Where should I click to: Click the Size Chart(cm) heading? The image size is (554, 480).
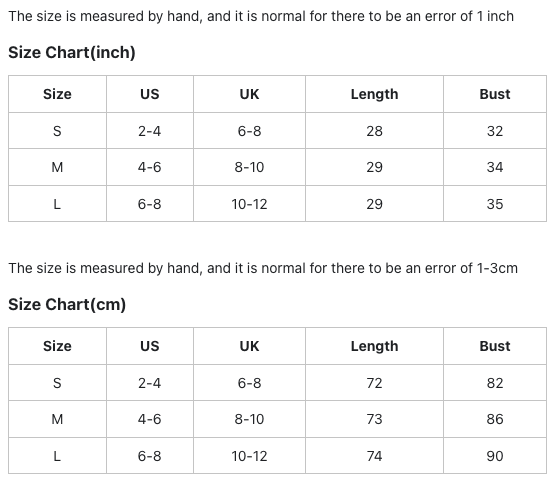[67, 304]
